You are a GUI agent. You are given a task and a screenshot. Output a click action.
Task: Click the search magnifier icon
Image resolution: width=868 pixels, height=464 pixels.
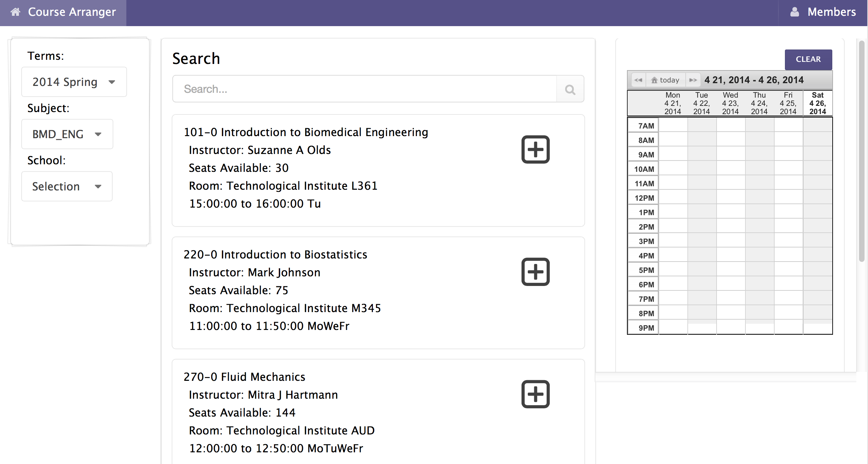[570, 89]
